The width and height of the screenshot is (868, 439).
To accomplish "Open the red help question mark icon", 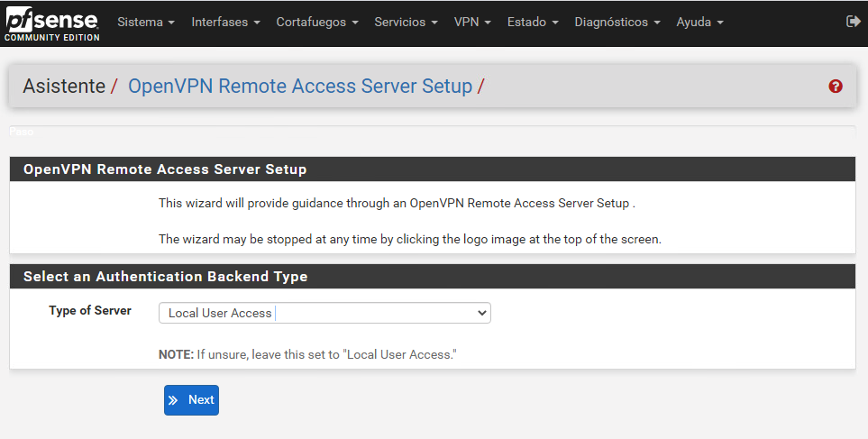I will (836, 87).
